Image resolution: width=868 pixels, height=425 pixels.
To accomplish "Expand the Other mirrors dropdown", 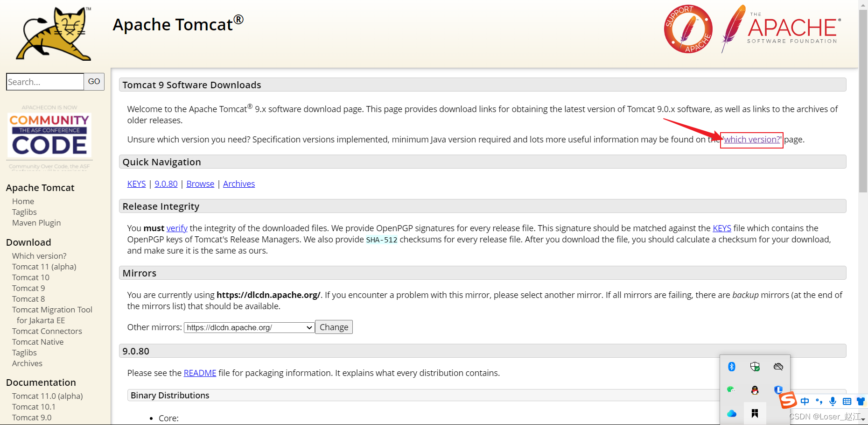I will click(x=249, y=327).
